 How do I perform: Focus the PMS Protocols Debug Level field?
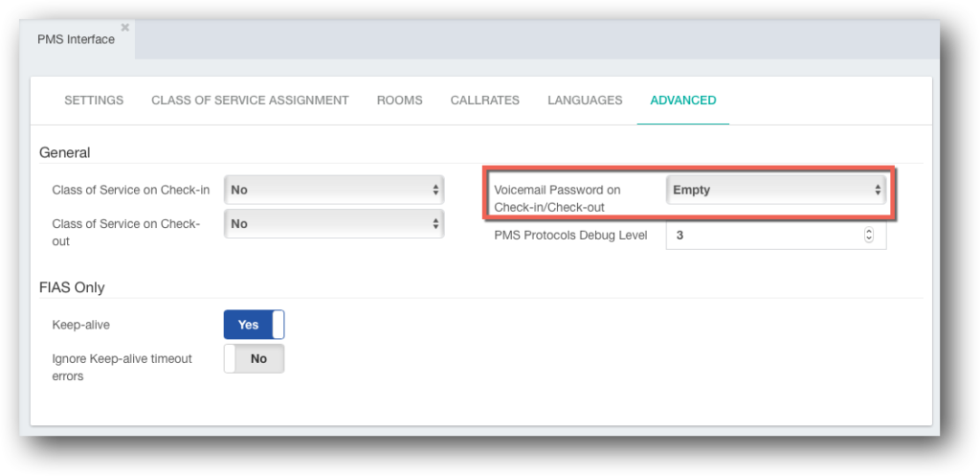click(775, 236)
